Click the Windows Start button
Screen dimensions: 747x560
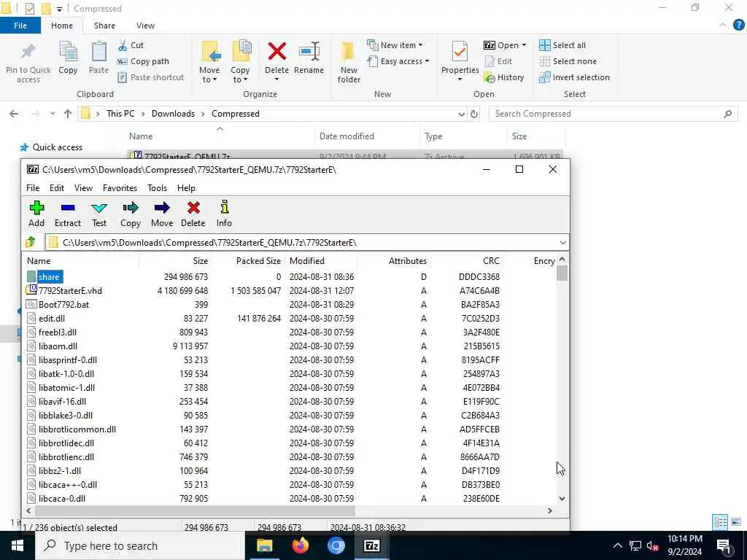pyautogui.click(x=18, y=545)
